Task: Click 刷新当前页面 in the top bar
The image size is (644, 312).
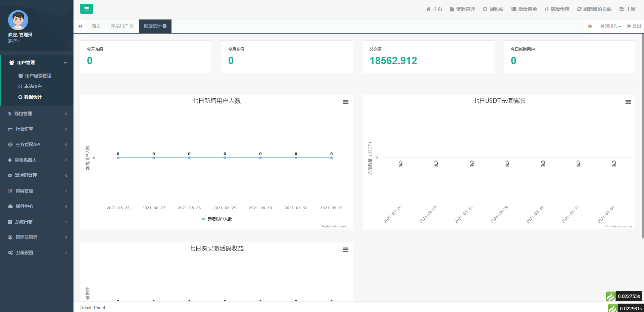Action: 594,9
